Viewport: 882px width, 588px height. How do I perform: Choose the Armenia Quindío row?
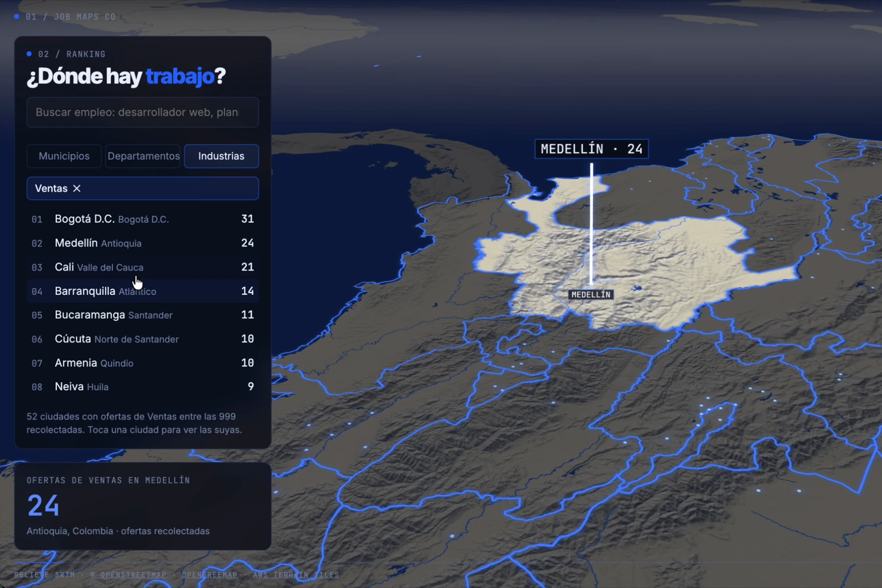[x=143, y=363]
